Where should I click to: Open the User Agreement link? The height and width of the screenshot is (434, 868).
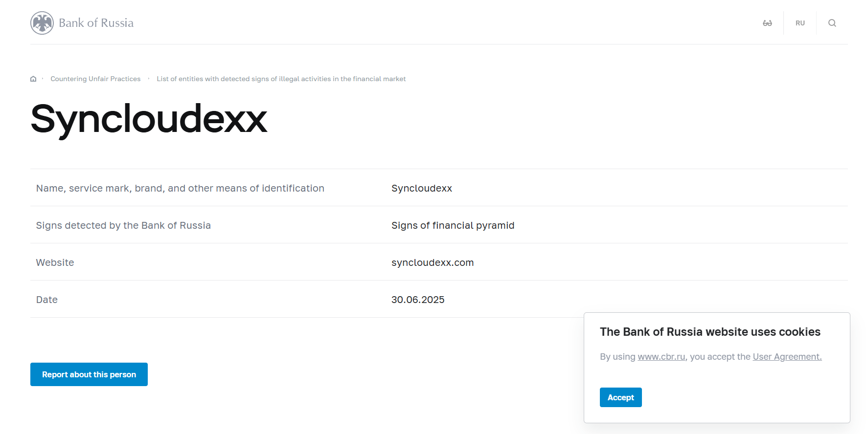(x=787, y=357)
